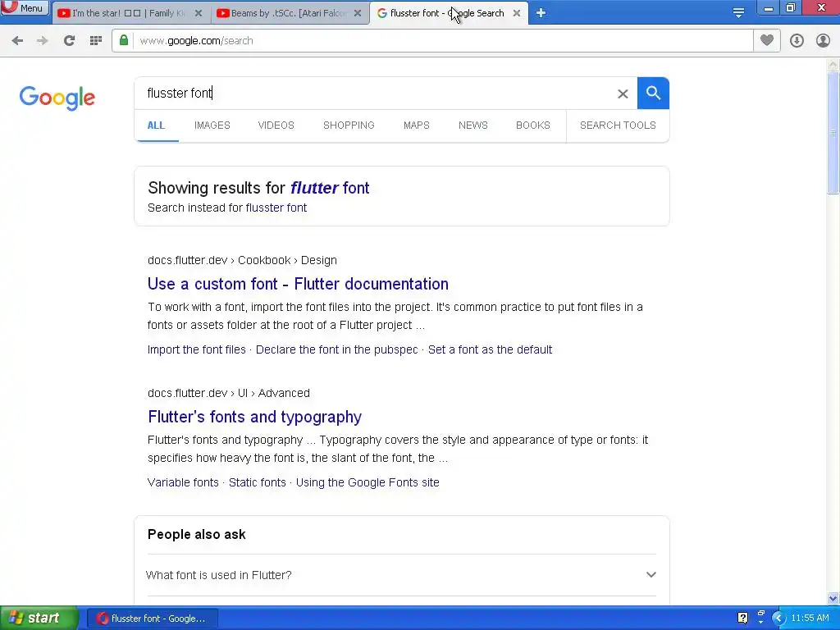
Task: Close the Family Guy YouTube tab
Action: [x=199, y=13]
